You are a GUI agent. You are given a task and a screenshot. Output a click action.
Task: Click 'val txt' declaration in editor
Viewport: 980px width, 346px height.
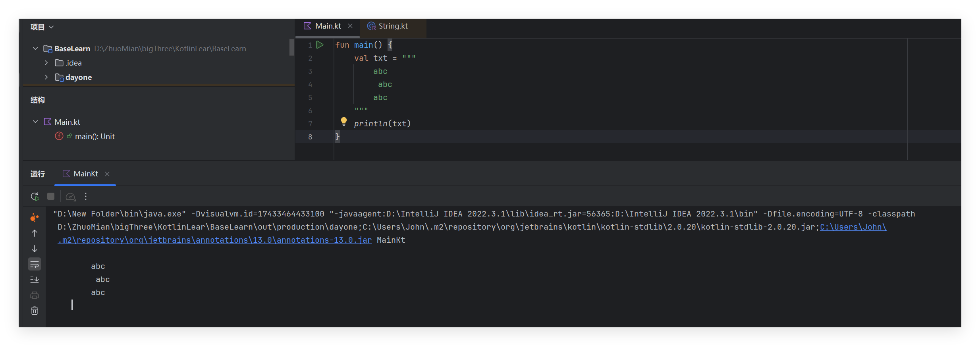[x=371, y=58]
